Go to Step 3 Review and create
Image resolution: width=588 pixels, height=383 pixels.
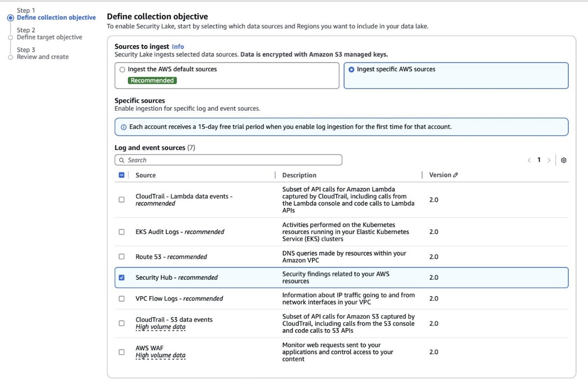(x=43, y=56)
